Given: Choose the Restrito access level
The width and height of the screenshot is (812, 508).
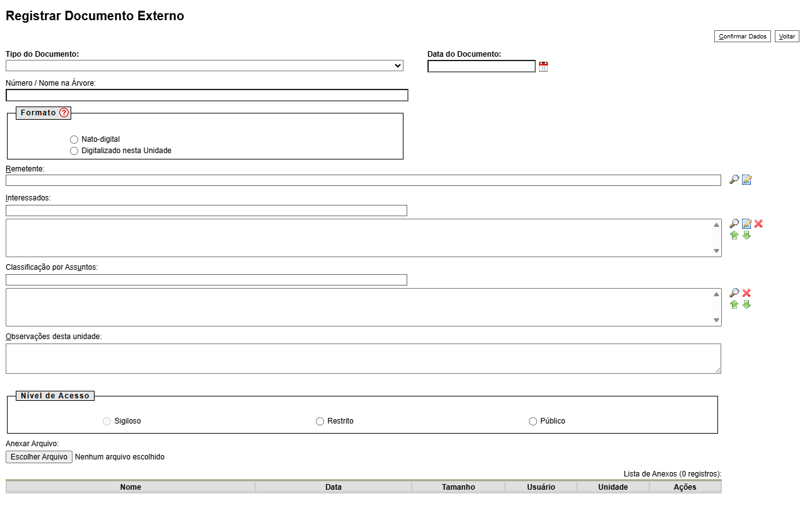Looking at the screenshot, I should [320, 421].
